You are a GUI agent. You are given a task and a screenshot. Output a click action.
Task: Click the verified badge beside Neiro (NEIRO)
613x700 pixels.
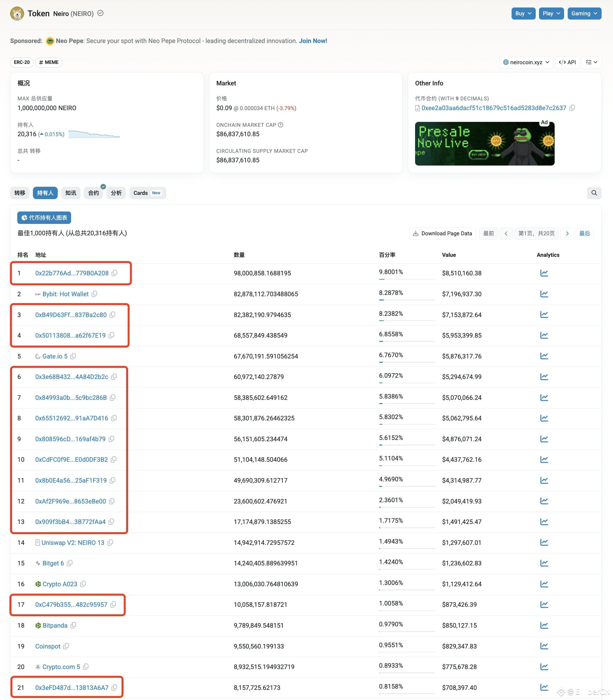(x=100, y=13)
